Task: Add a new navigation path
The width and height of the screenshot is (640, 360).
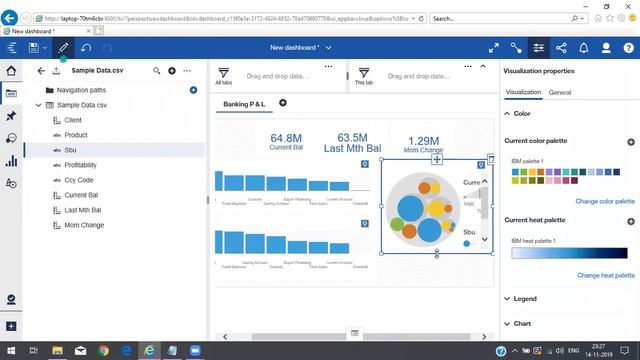Action: [193, 90]
